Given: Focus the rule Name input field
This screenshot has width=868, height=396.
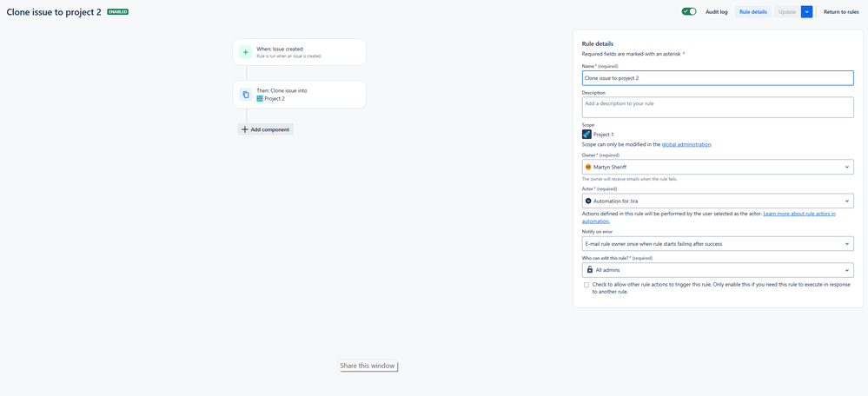Looking at the screenshot, I should (x=718, y=78).
